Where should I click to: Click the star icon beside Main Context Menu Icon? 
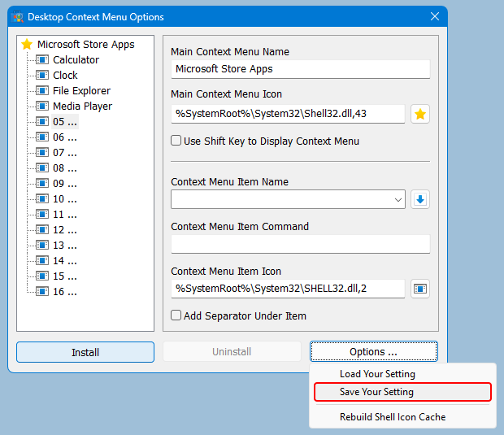click(419, 114)
